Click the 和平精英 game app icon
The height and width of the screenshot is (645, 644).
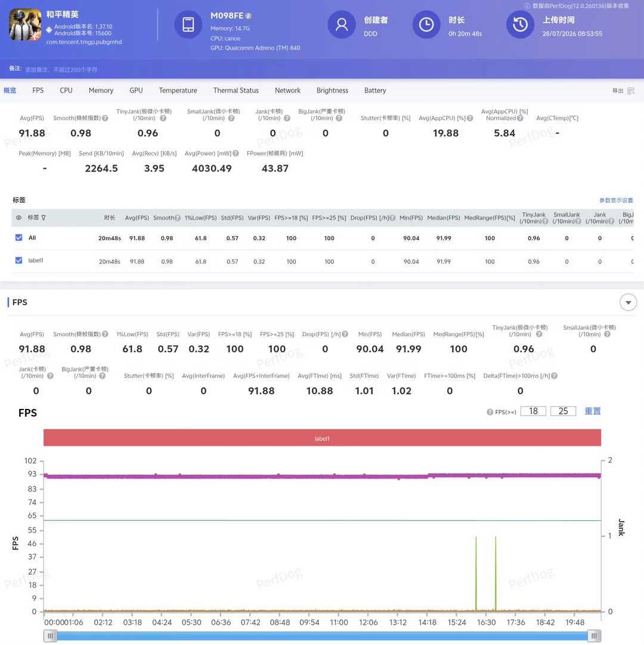click(25, 24)
